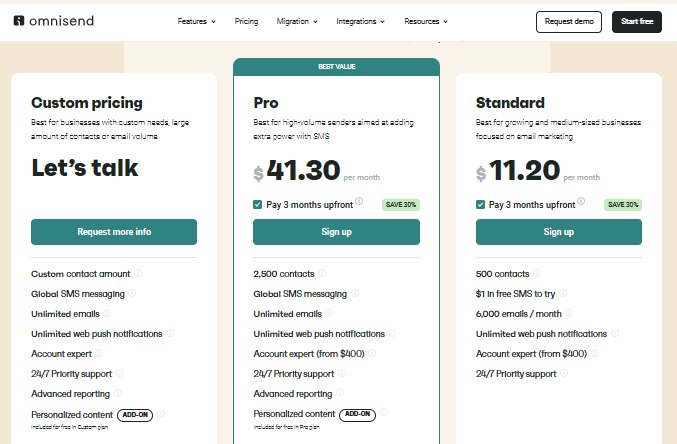Expand the Integrations dropdown menu
Image resolution: width=677 pixels, height=444 pixels.
[x=361, y=21]
